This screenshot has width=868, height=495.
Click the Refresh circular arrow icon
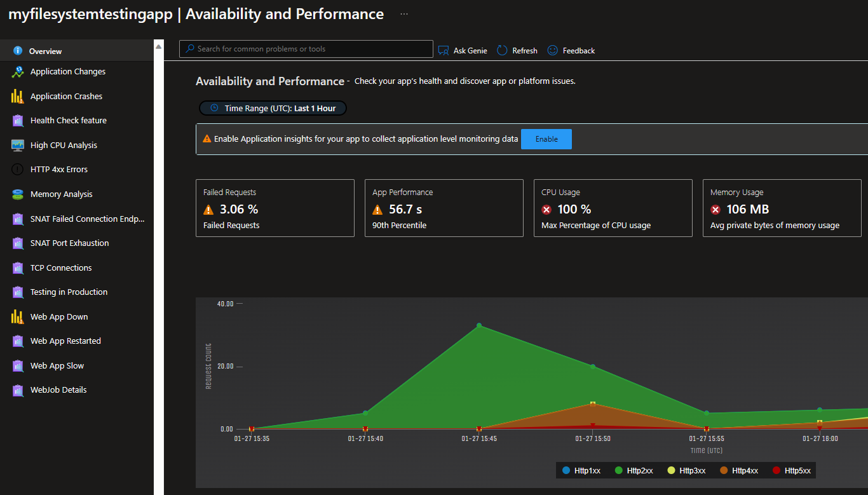pos(502,50)
